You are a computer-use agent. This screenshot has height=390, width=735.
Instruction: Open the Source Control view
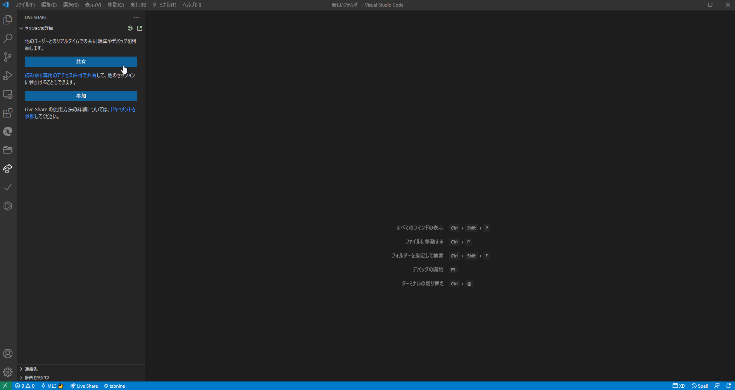[x=8, y=57]
